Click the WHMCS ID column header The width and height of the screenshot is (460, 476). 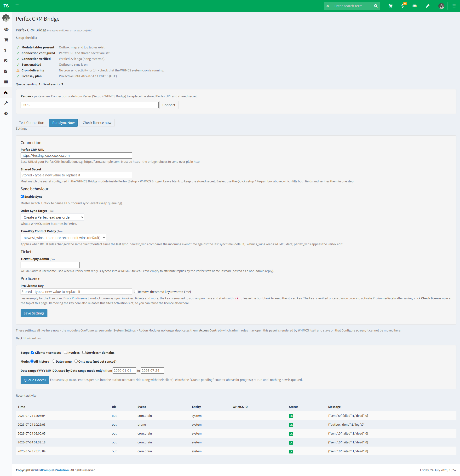[x=240, y=407]
